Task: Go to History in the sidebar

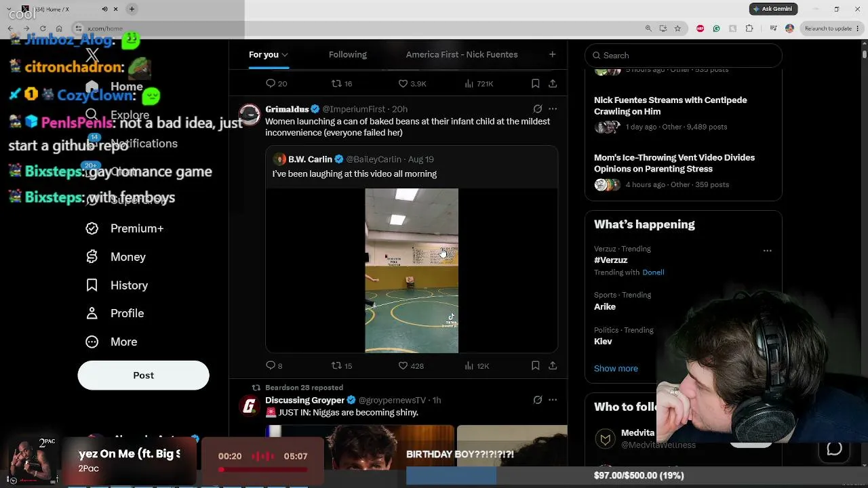Action: point(117,285)
